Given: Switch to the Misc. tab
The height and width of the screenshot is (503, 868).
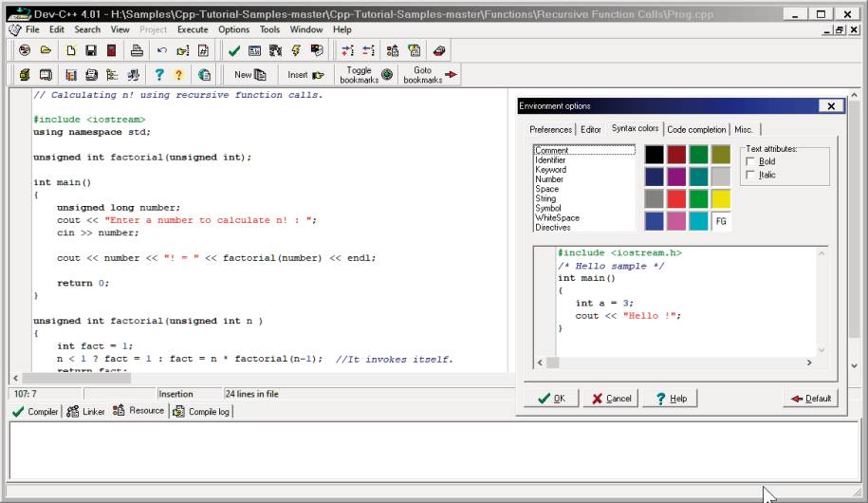Looking at the screenshot, I should pos(744,130).
